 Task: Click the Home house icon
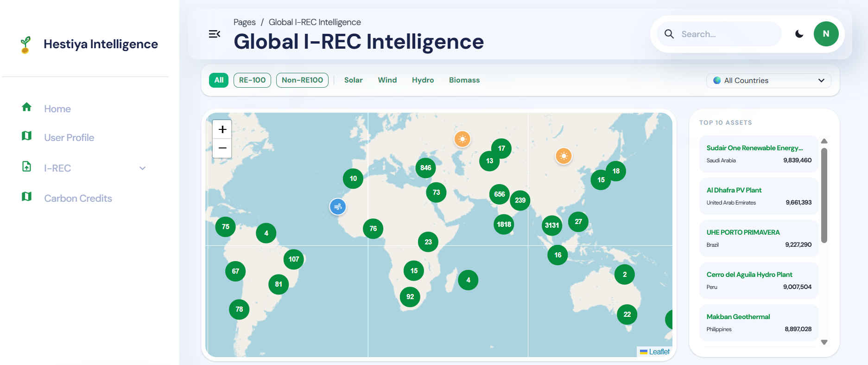[x=27, y=107]
